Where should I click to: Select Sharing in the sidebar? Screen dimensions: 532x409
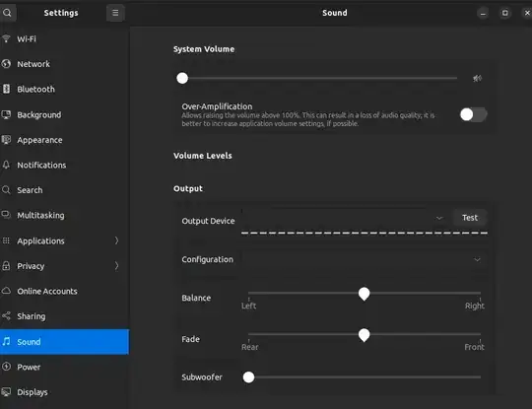64,316
